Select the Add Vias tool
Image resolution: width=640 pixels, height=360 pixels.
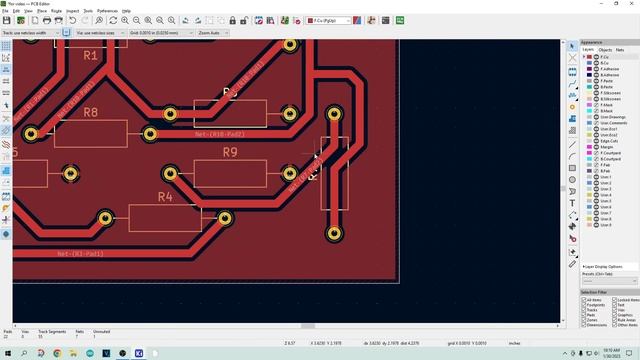point(572,107)
